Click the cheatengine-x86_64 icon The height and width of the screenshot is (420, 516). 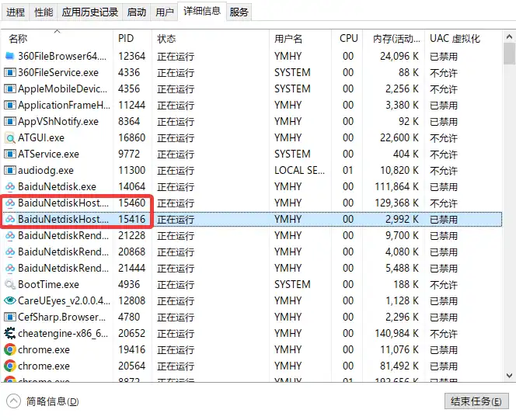[10, 333]
